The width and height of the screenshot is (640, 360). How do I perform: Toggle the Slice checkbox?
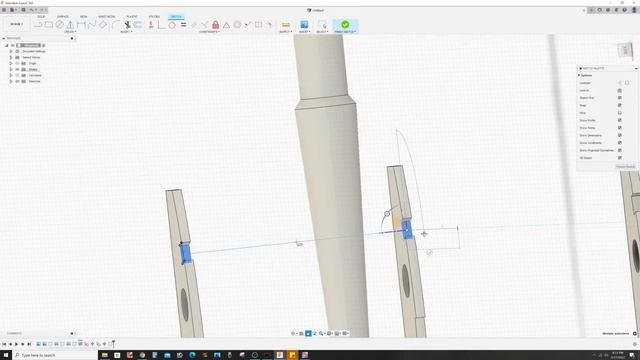click(x=620, y=113)
